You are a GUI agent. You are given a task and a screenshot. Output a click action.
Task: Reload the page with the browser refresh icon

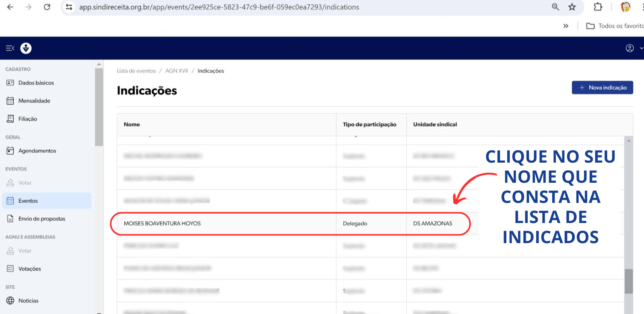click(47, 7)
